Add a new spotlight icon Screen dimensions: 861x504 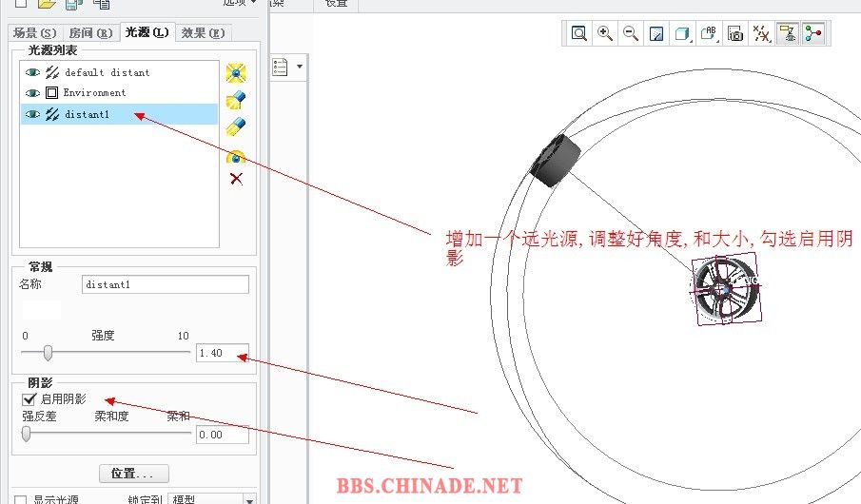coord(236,100)
